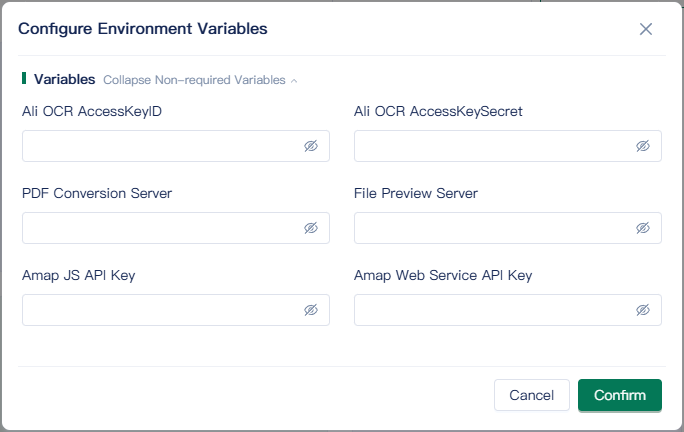Focus the Ali OCR AccessKeyID input field
This screenshot has height=432, width=684.
tap(160, 146)
